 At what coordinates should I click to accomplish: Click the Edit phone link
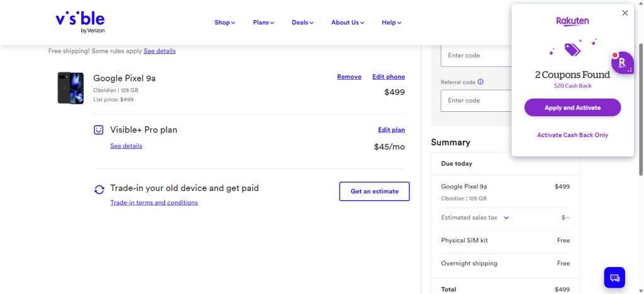[x=389, y=77]
